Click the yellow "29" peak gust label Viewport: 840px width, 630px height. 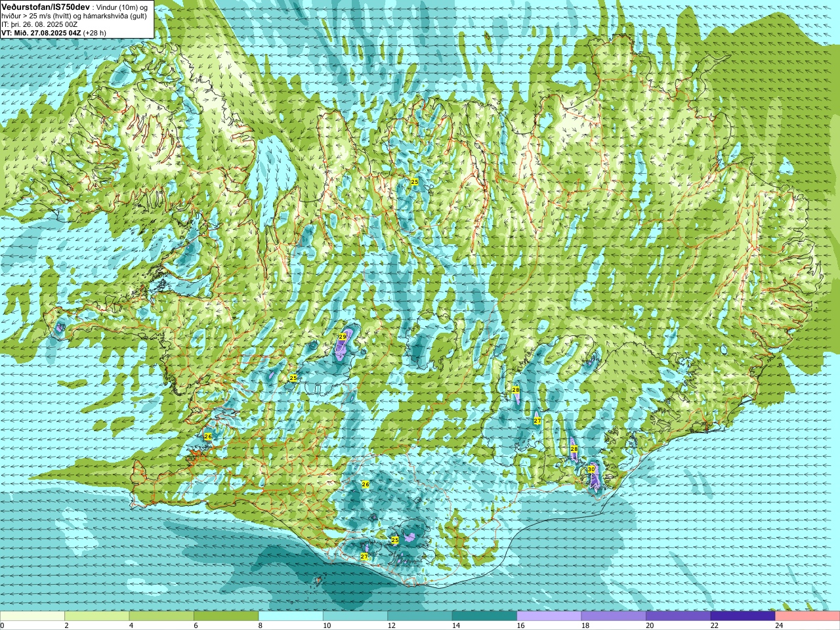tap(343, 336)
